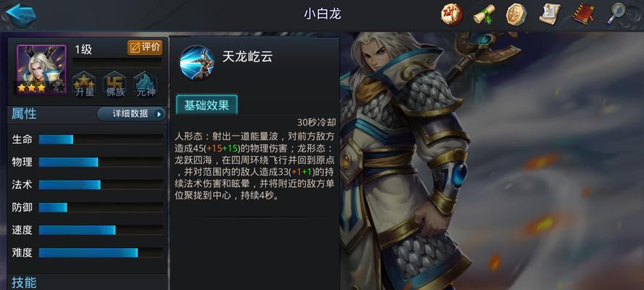The height and width of the screenshot is (290, 644).
Task: Click the 生命 health stat bar
Action: click(x=101, y=139)
